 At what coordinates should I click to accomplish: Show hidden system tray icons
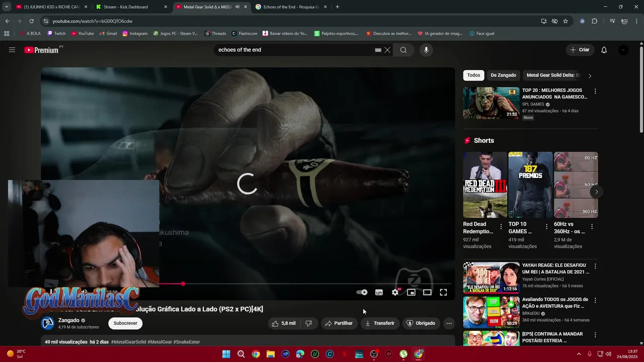(579, 354)
